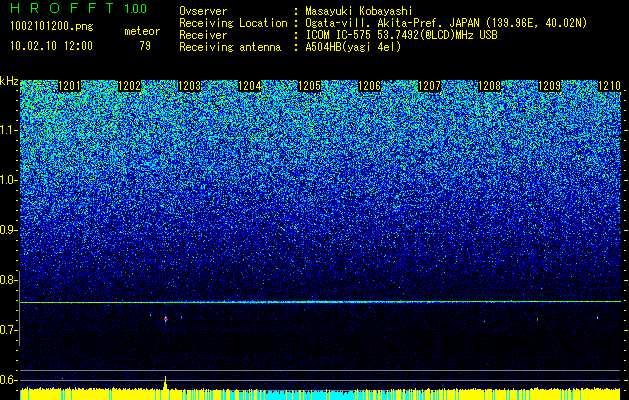Click the yellow signal peak in the level graph
Image resolution: width=629 pixels, height=400 pixels.
click(x=165, y=382)
